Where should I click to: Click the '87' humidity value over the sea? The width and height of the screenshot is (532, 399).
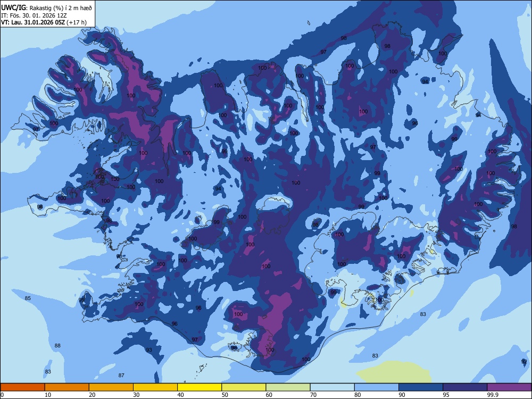[121, 375]
